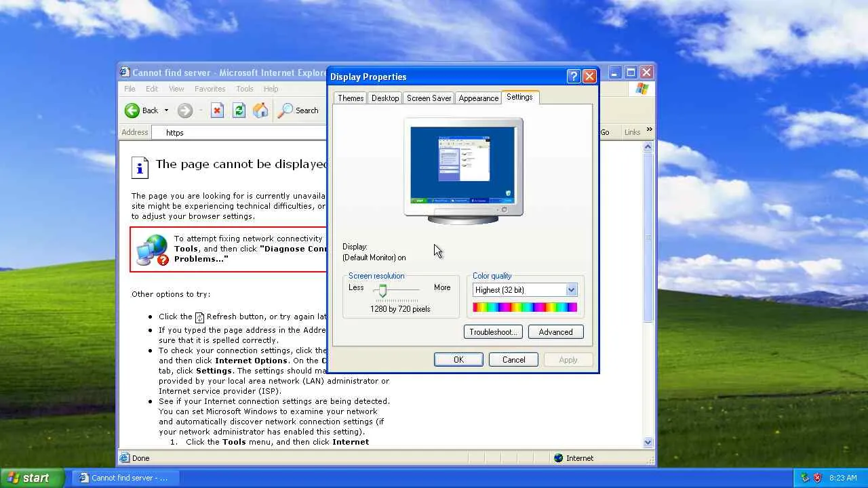868x488 pixels.
Task: Cancel the Display Properties dialog
Action: (x=514, y=360)
